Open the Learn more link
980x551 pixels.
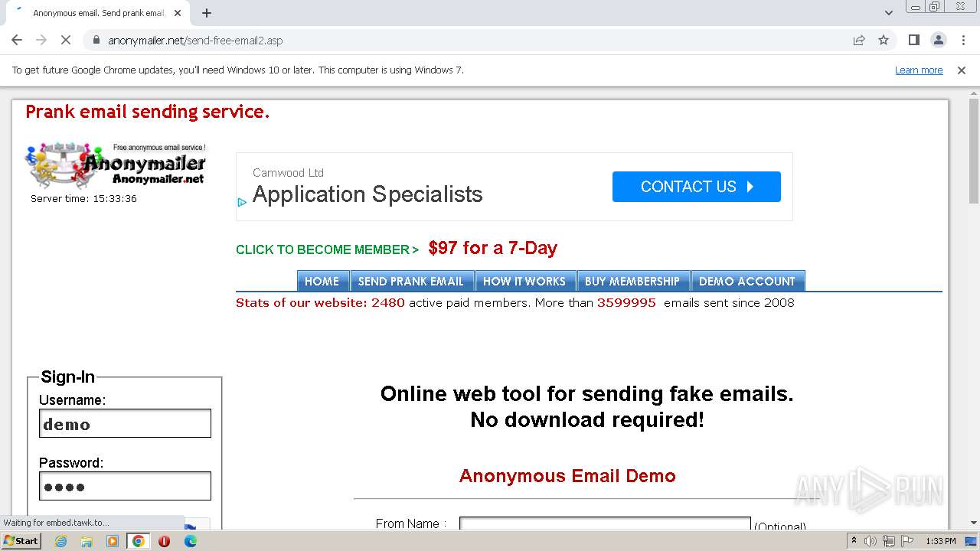919,70
